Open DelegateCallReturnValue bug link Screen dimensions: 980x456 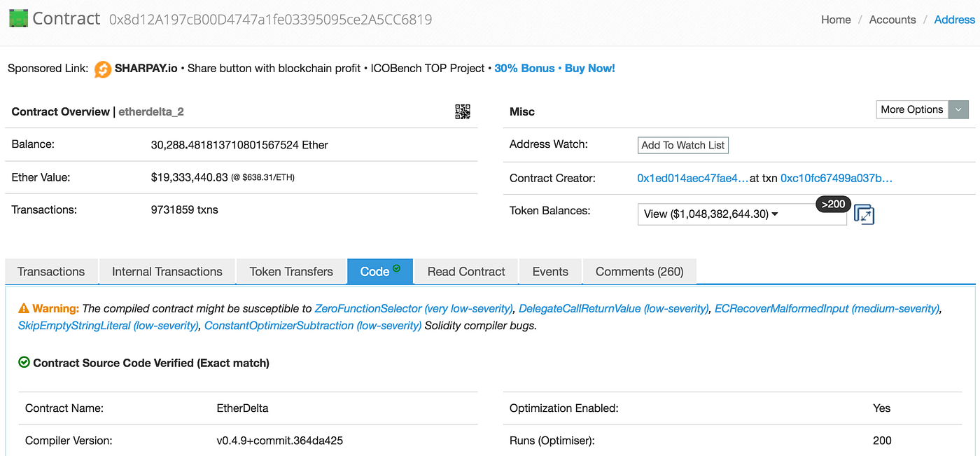[x=614, y=308]
